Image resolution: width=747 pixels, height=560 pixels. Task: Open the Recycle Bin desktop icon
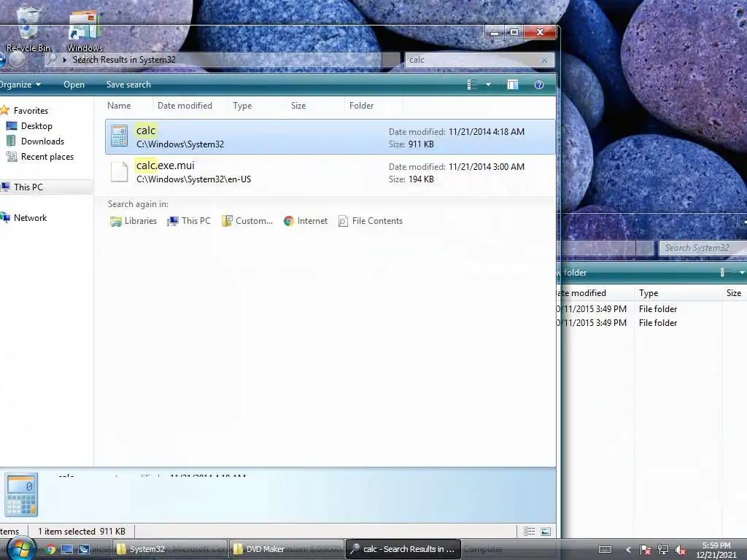coord(28,29)
